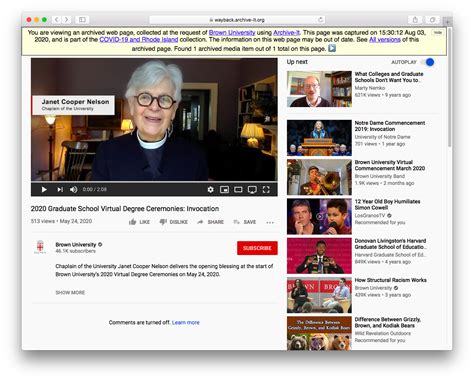Viewport: 474px width, 381px height.
Task: Switch to theater mode
Action: coord(238,190)
